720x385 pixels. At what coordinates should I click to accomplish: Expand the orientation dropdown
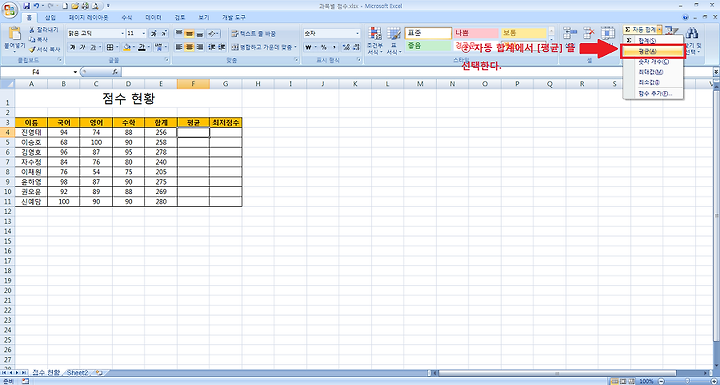click(x=217, y=34)
